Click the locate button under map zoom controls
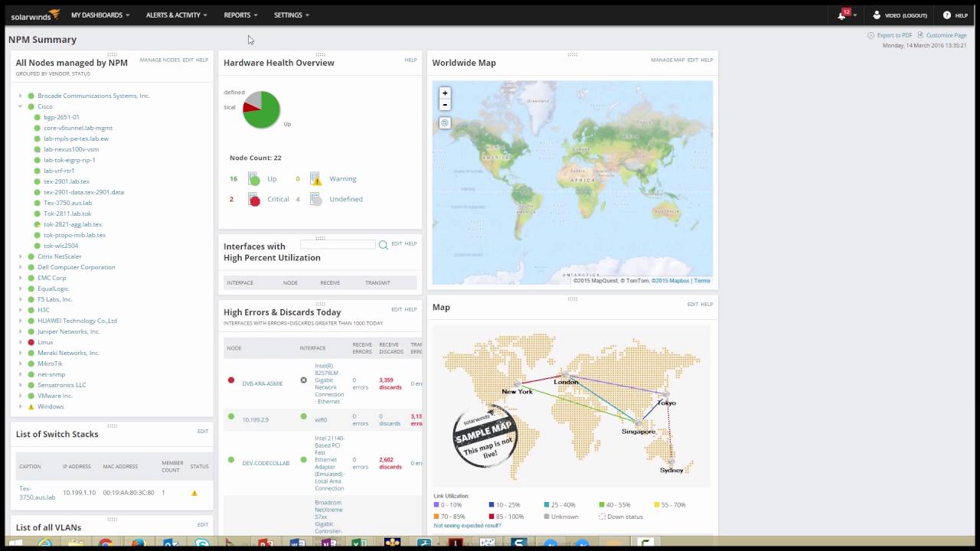980x551 pixels. [445, 122]
